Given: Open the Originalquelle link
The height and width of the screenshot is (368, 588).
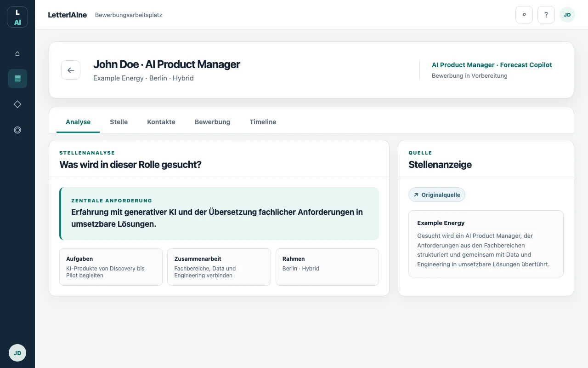Looking at the screenshot, I should (x=437, y=195).
